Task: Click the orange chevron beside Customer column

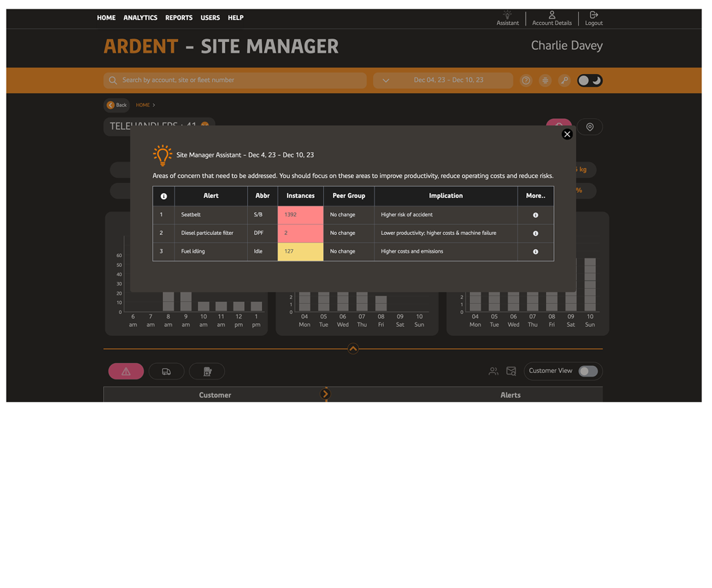Action: [x=325, y=394]
